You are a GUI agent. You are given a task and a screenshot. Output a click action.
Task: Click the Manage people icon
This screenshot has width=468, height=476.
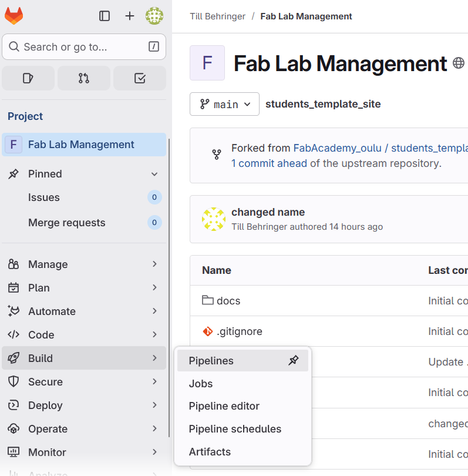[14, 264]
